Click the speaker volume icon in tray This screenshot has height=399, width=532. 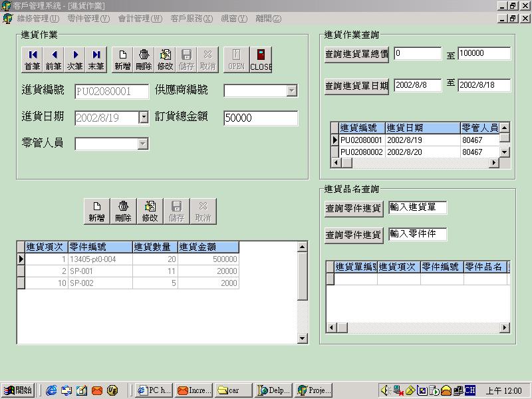point(385,390)
